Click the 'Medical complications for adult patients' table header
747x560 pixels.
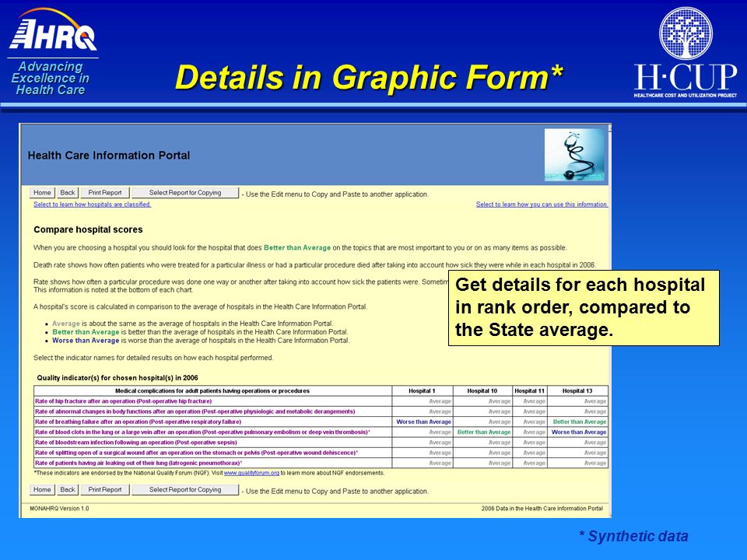212,391
